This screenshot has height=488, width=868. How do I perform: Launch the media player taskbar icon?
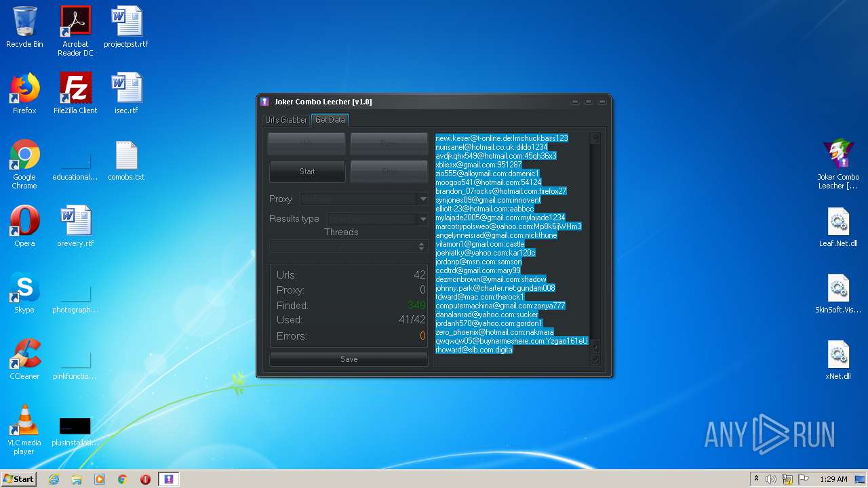pos(100,479)
